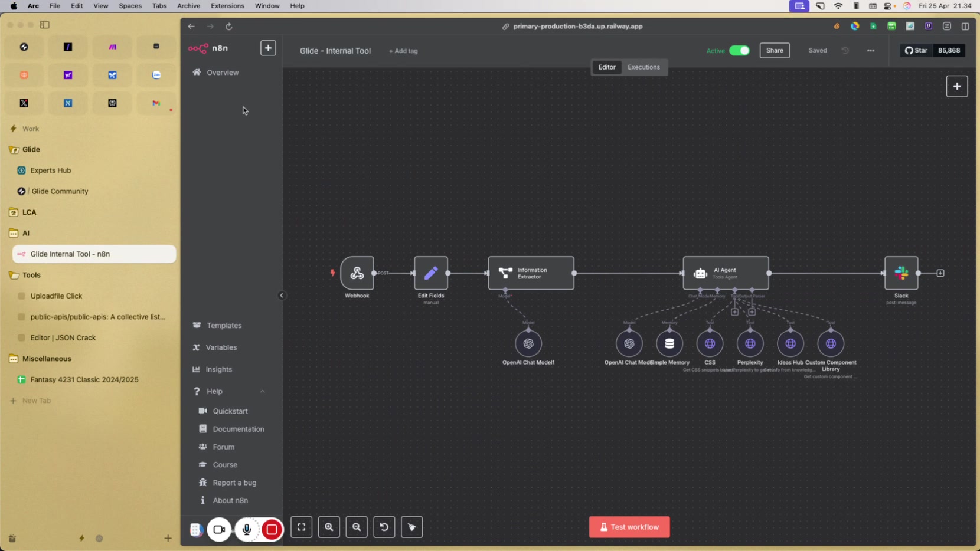
Task: Select the Simple Memory node
Action: tap(669, 343)
